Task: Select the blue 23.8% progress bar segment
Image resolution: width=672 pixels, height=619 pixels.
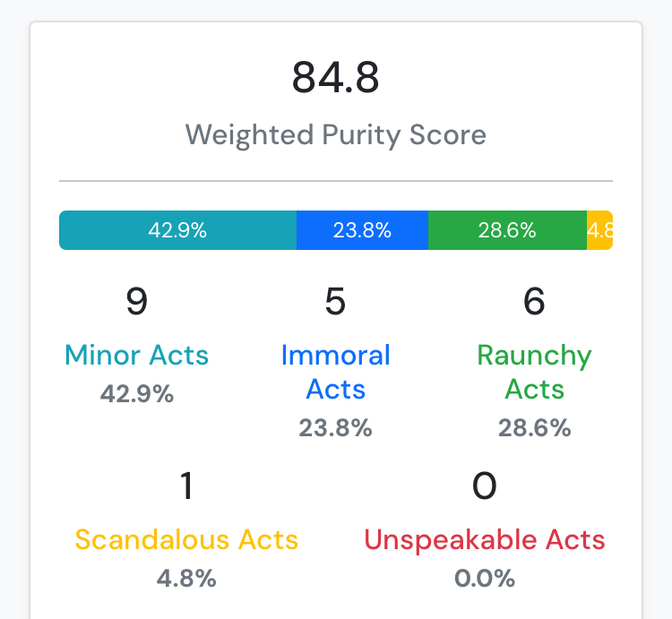Action: 362,230
